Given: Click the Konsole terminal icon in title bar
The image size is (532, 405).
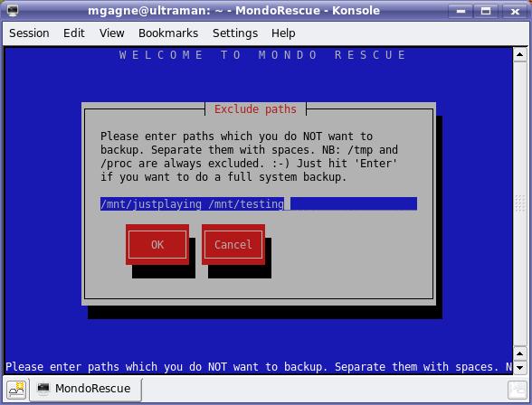Looking at the screenshot, I should [x=13, y=10].
